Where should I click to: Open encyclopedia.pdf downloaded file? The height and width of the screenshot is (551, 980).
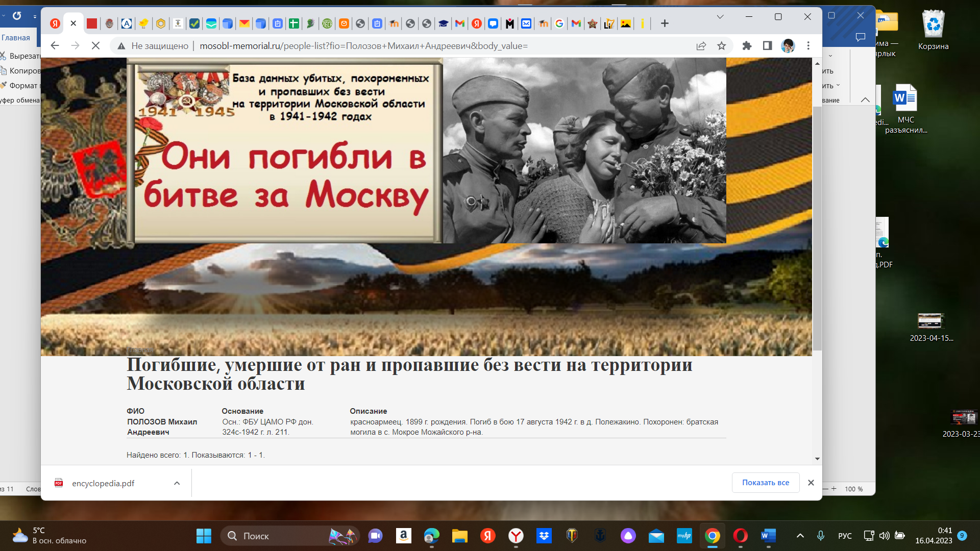[x=103, y=483]
